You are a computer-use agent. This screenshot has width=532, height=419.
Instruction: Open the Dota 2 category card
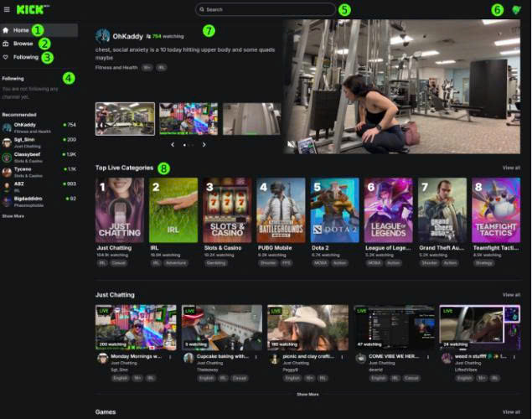click(x=335, y=210)
